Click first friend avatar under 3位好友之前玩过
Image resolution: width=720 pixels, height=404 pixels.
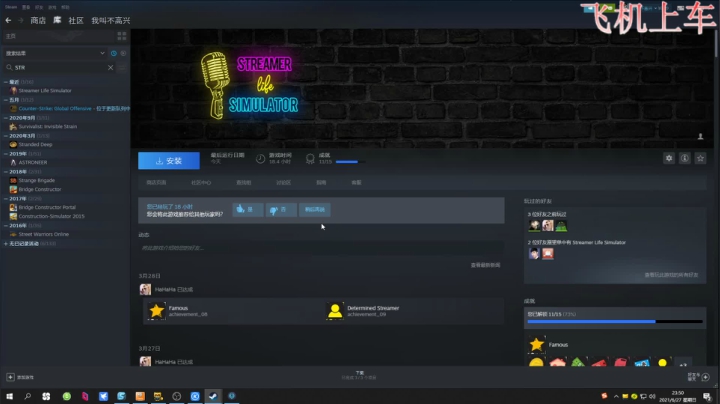pos(534,225)
